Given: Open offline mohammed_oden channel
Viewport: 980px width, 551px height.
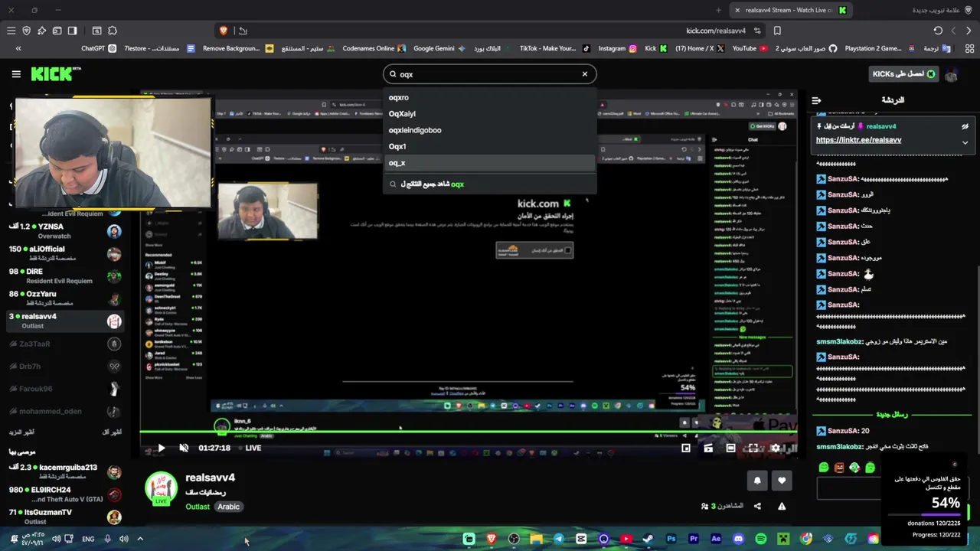Looking at the screenshot, I should tap(64, 411).
